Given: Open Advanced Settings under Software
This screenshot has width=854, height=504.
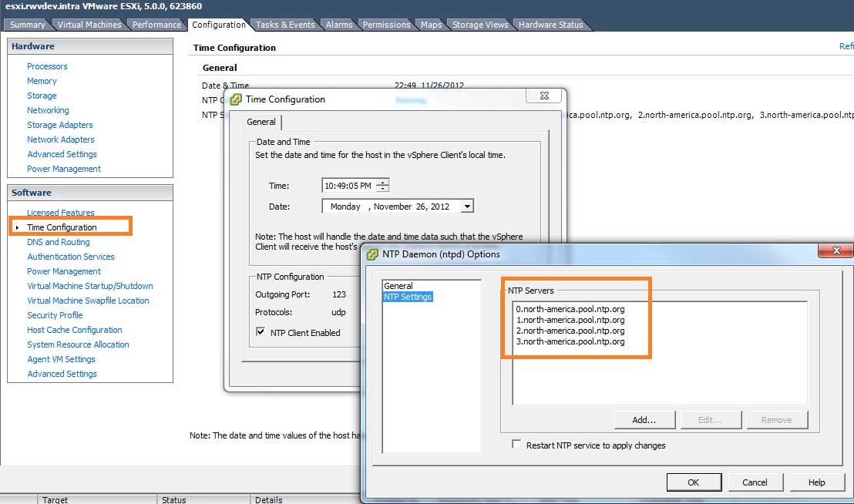Looking at the screenshot, I should pos(62,375).
